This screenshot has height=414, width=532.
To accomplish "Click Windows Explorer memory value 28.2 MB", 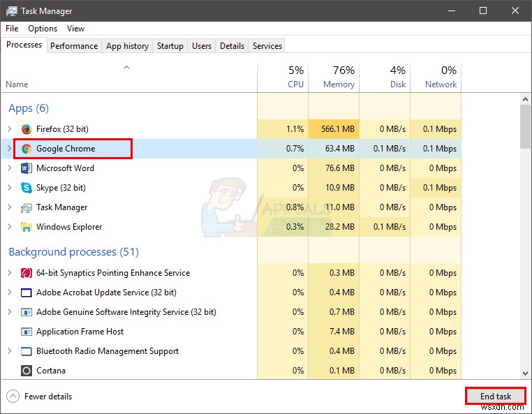I will click(339, 227).
